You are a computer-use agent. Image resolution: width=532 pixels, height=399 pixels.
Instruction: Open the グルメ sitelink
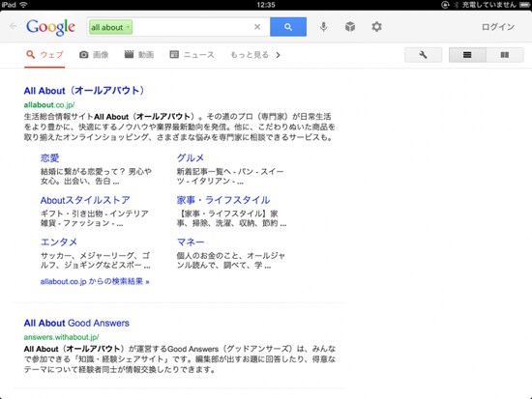click(191, 157)
